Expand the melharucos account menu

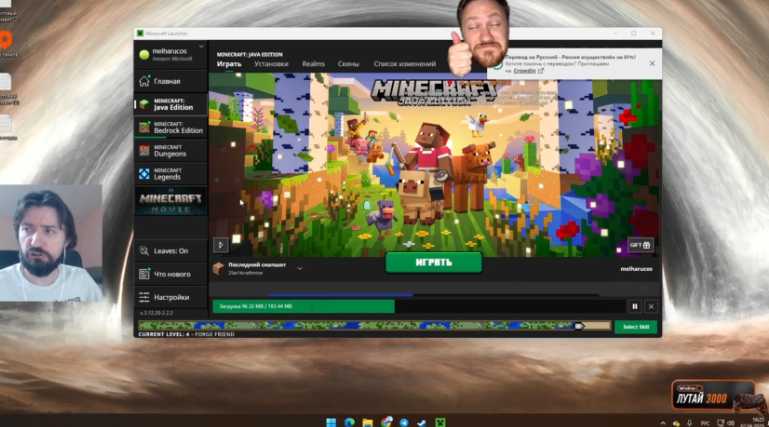(x=201, y=47)
